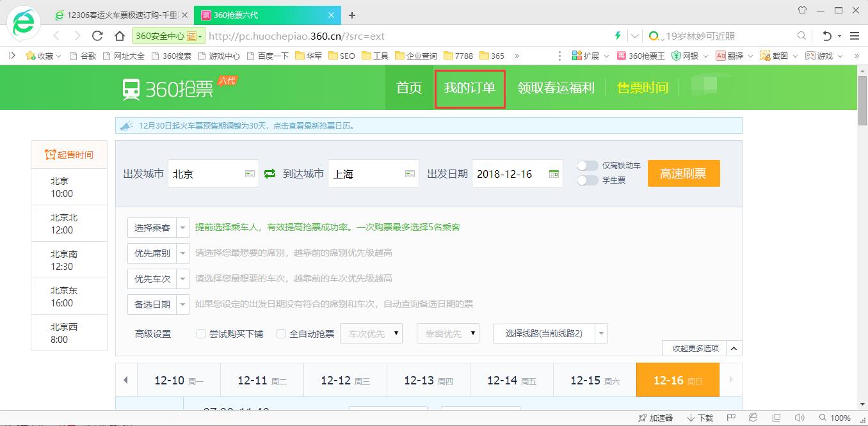Collapse options via 收起更多选项
This screenshot has width=868, height=426.
[x=693, y=348]
